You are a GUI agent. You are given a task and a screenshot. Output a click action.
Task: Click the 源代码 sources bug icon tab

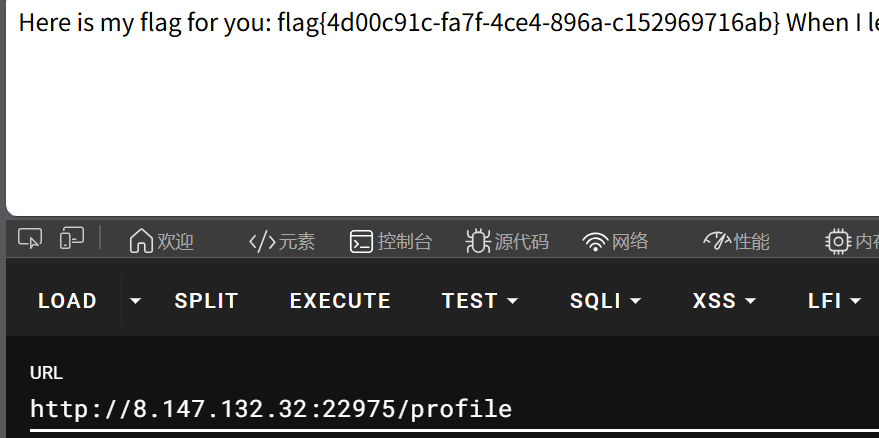click(507, 241)
